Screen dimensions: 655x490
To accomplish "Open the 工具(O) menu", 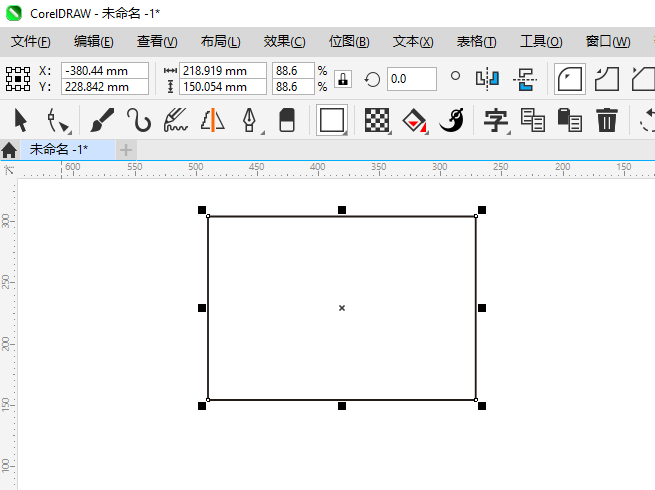I will pos(541,41).
